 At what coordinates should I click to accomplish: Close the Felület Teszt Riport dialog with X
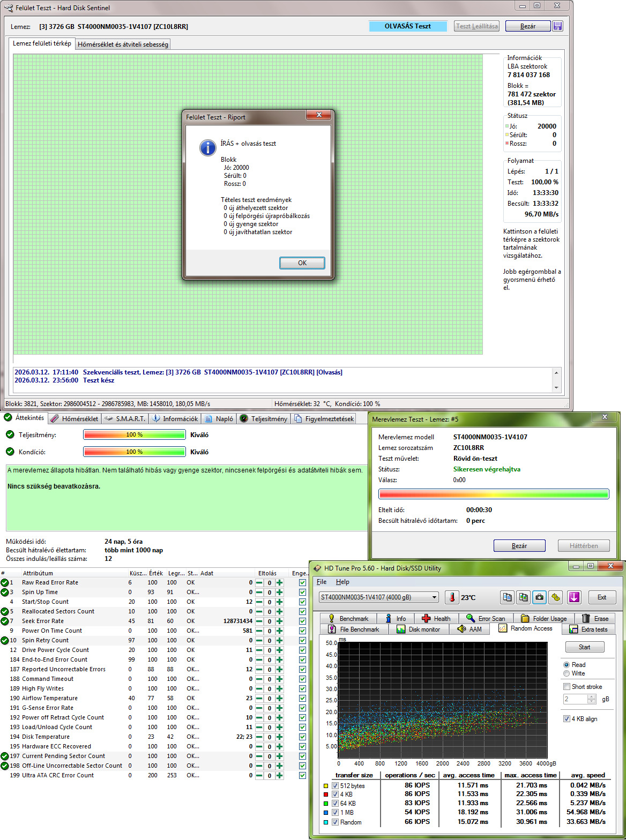tap(319, 115)
